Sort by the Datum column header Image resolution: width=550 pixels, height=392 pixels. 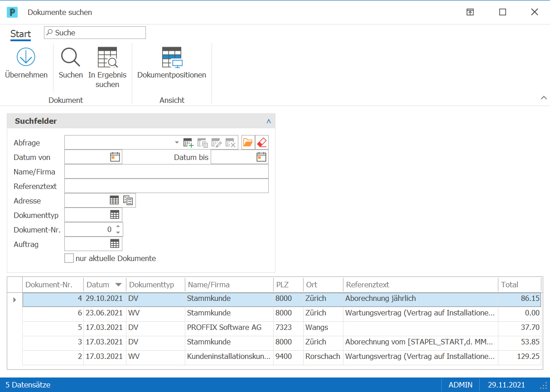coord(105,285)
